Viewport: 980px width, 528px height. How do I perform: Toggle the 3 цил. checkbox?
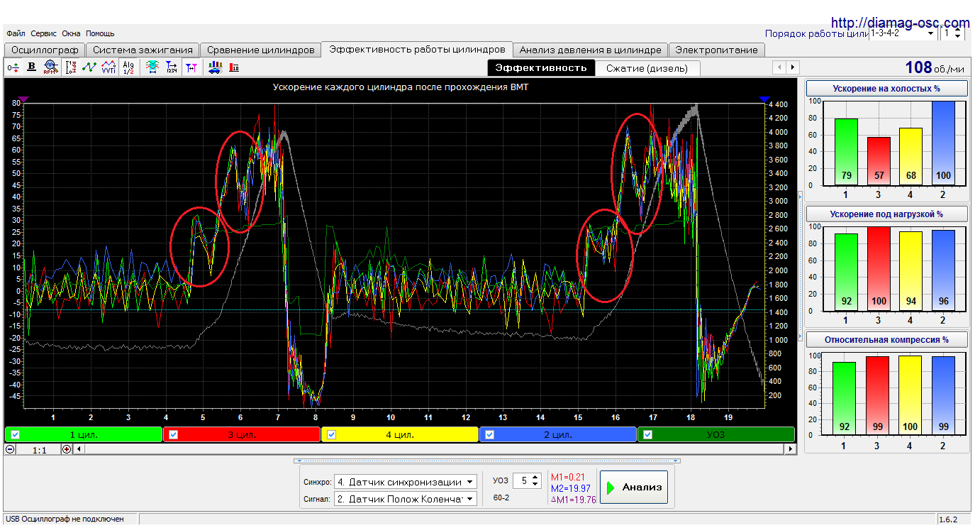click(173, 435)
